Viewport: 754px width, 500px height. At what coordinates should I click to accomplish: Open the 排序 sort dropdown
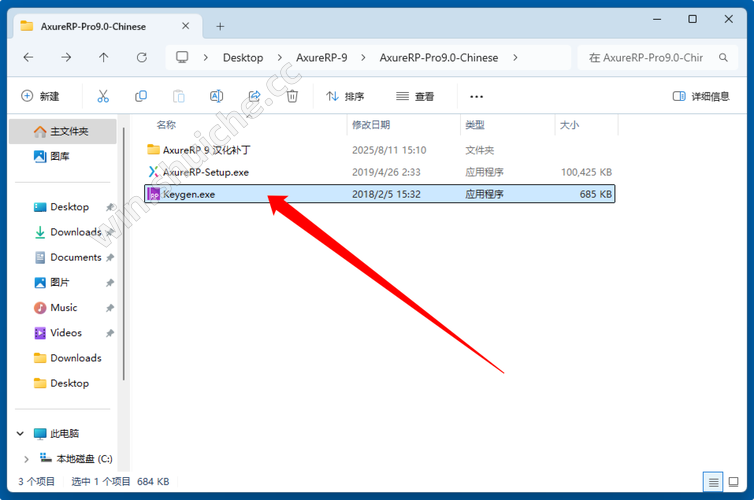click(x=345, y=97)
